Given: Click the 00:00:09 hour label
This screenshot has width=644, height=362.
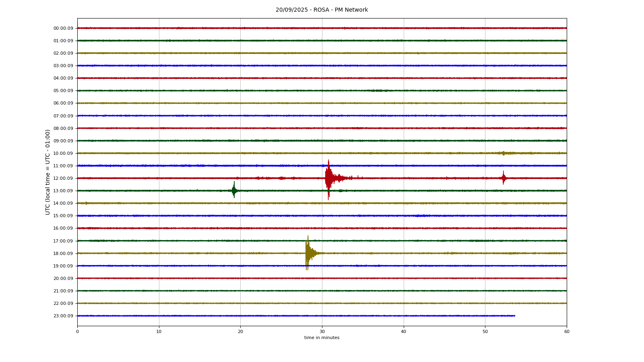Looking at the screenshot, I should point(63,29).
